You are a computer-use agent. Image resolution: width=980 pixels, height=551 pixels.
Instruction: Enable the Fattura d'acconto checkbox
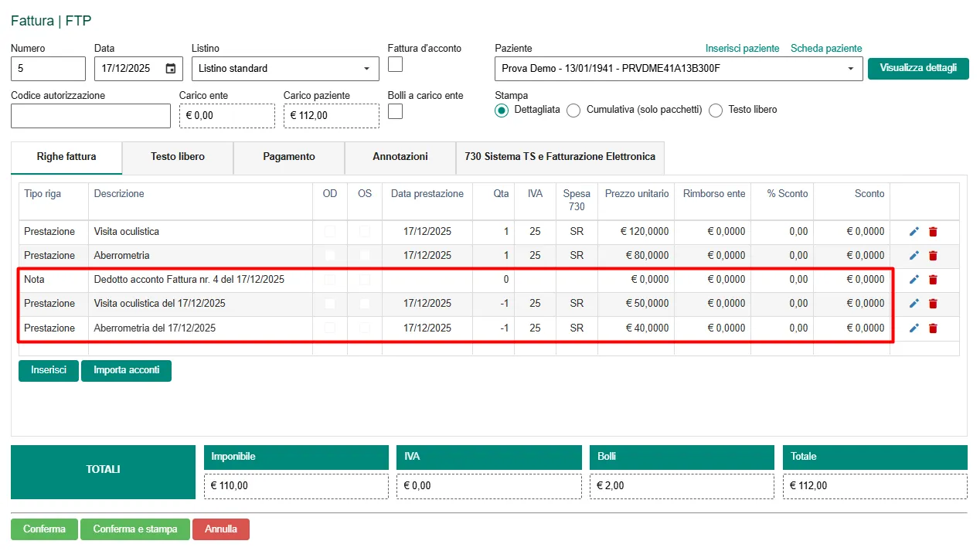coord(395,64)
